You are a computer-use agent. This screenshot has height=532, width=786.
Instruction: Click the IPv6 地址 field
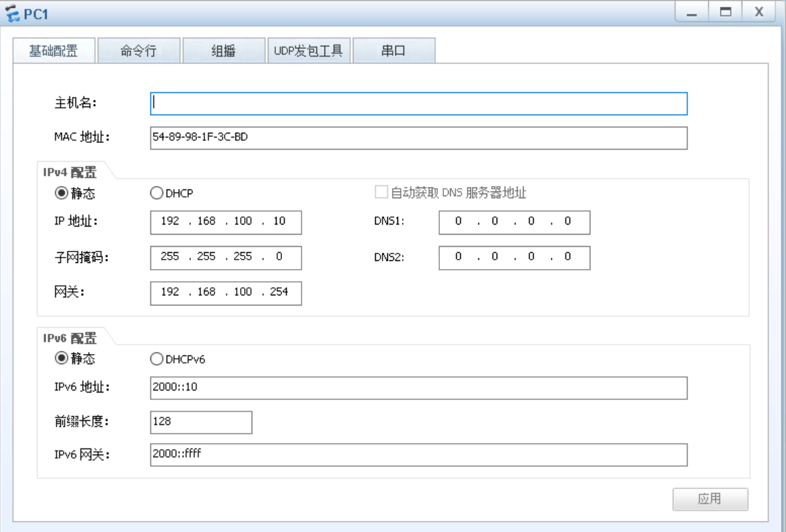click(418, 388)
